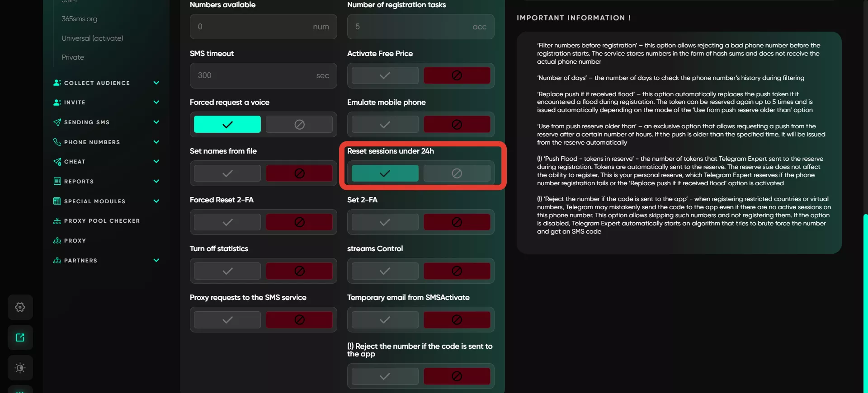Enable Activate Free Price with checkmark
The width and height of the screenshot is (868, 393).
385,75
